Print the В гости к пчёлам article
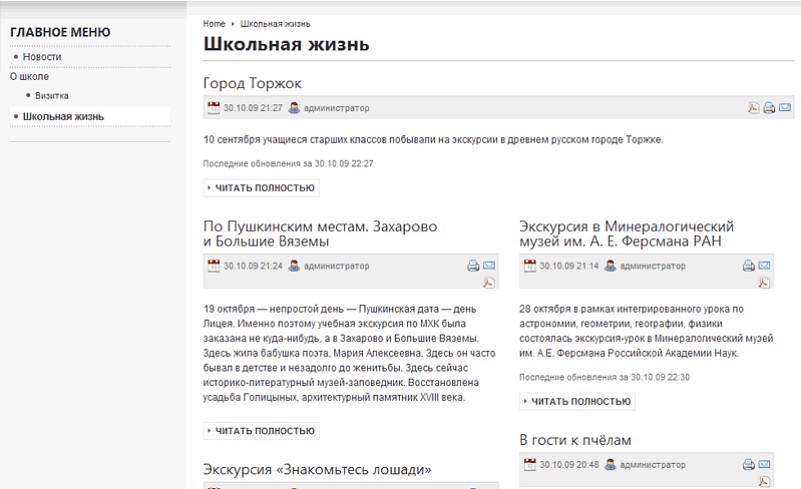Screen dimensions: 801x489 point(748,465)
